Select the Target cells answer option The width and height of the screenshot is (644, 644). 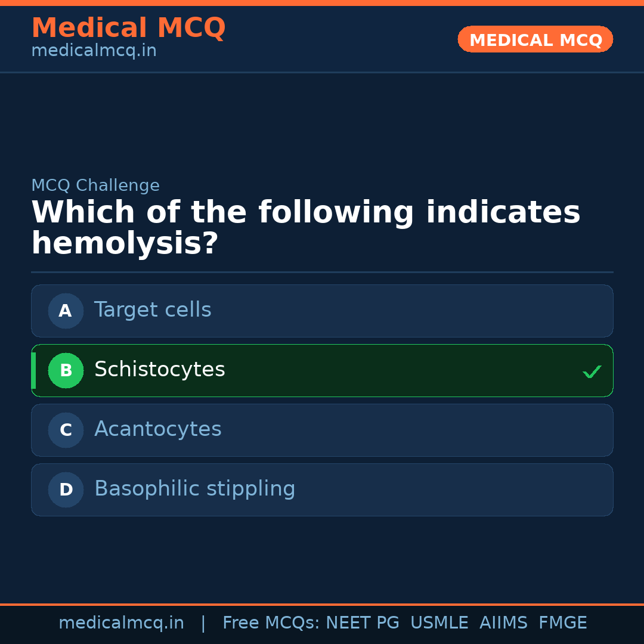[322, 311]
